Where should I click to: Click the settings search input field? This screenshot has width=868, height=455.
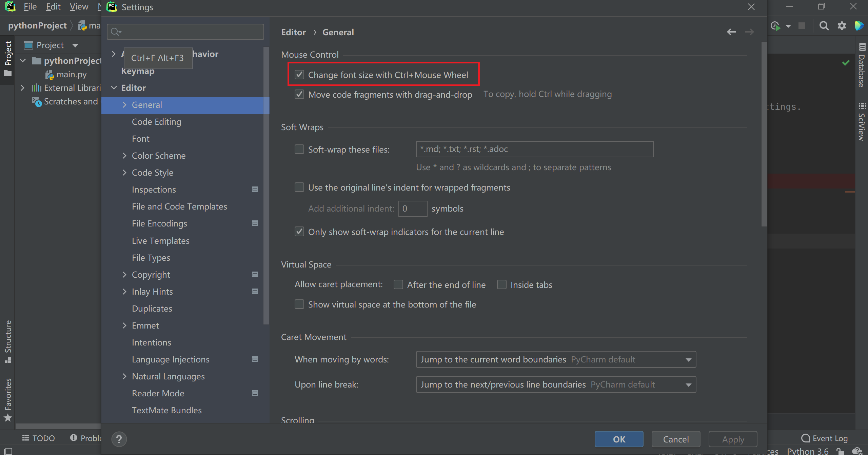190,32
